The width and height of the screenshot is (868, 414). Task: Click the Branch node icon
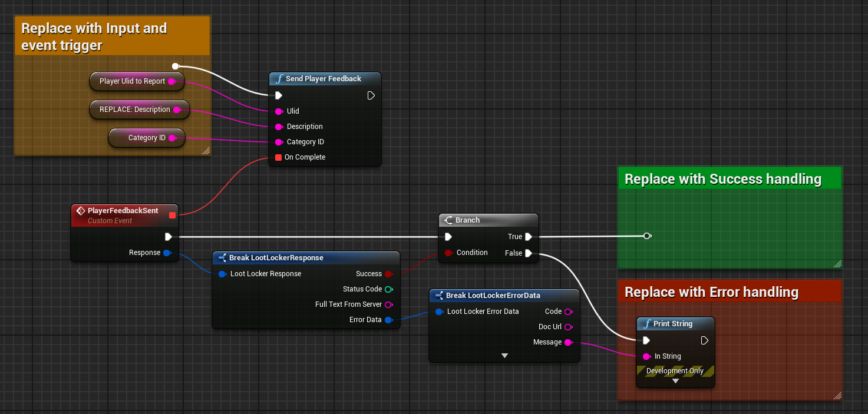[448, 220]
